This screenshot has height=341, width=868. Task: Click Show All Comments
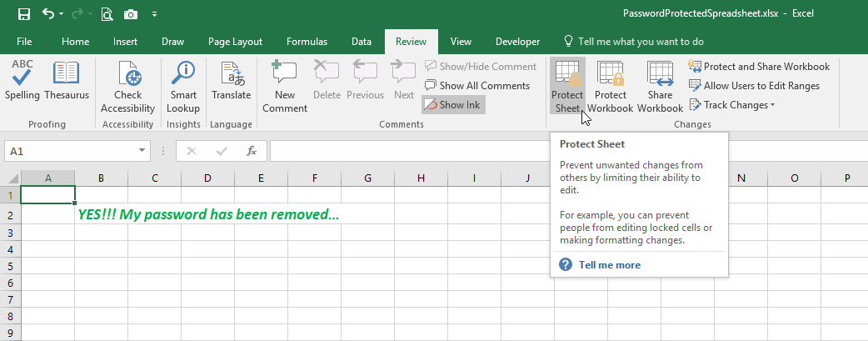coord(477,85)
